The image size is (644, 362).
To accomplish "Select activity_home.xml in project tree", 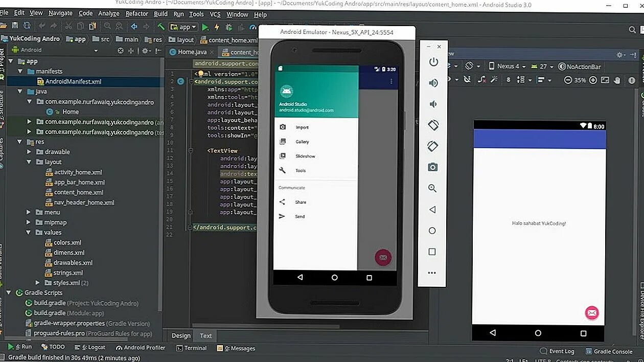I will (x=78, y=172).
